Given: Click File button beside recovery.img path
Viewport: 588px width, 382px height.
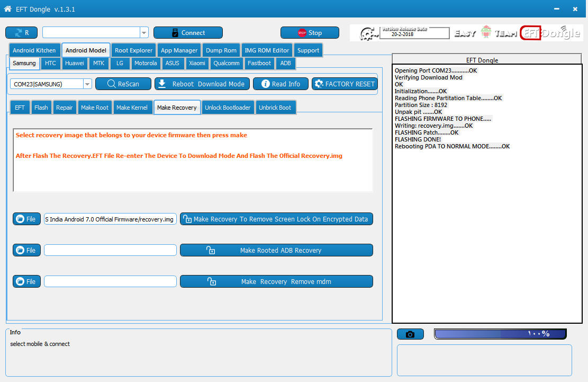Looking at the screenshot, I should click(x=26, y=219).
